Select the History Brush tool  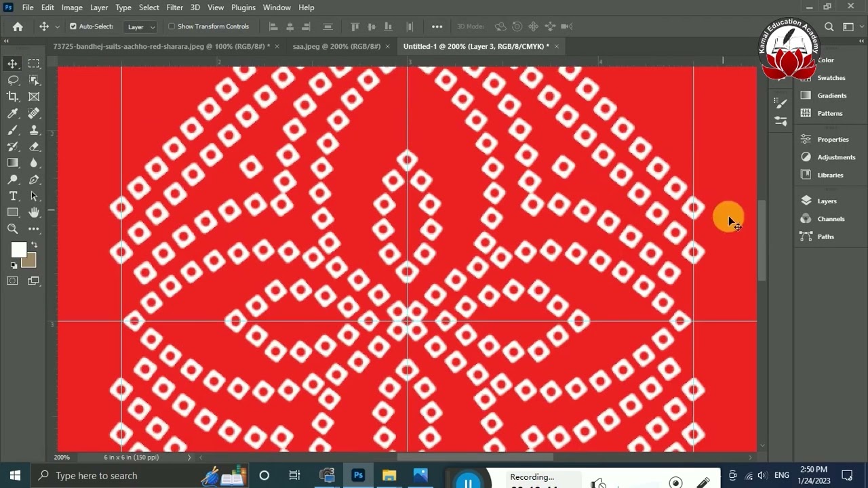[13, 146]
